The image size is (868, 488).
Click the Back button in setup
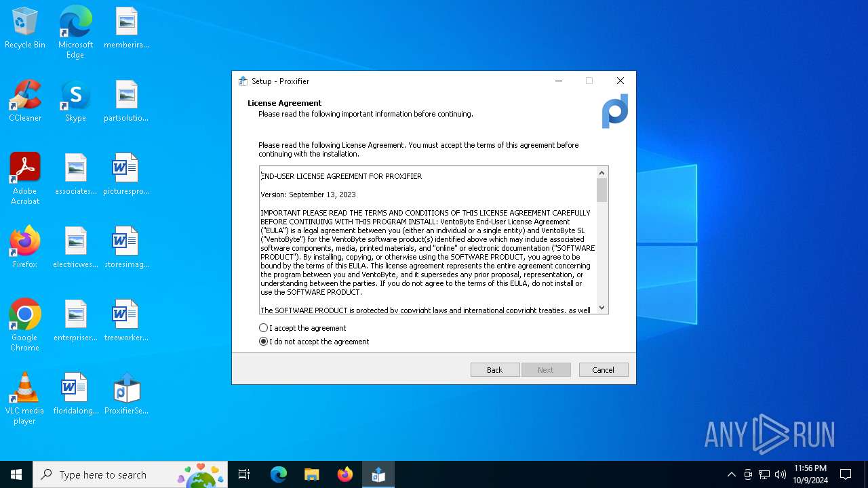(x=495, y=370)
